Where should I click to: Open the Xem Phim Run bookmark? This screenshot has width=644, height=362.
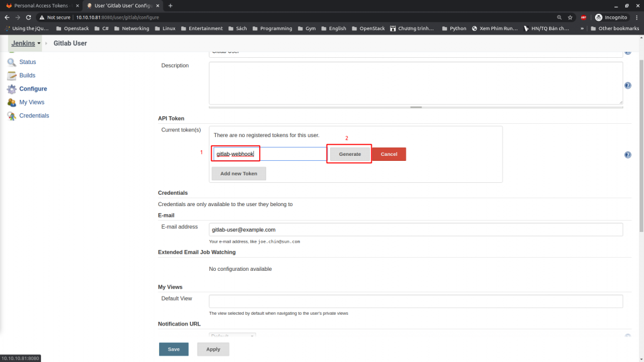point(494,28)
